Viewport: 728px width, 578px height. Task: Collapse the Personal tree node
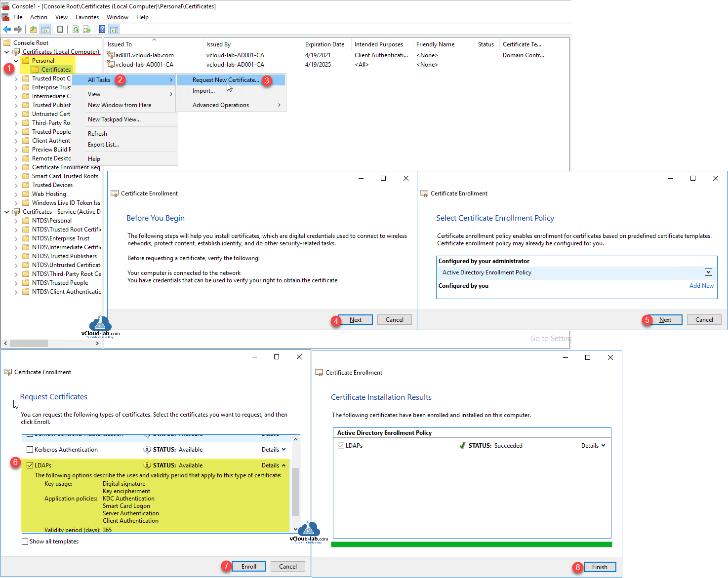[x=16, y=61]
